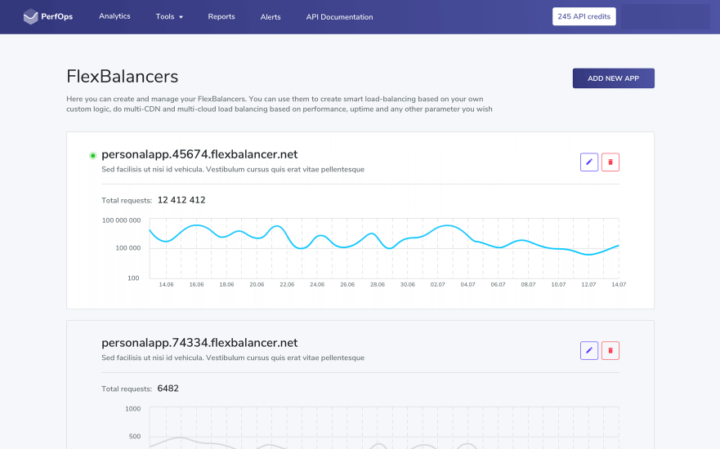Viewport: 720px width, 449px height.
Task: Open the user account area in header
Action: tap(665, 17)
